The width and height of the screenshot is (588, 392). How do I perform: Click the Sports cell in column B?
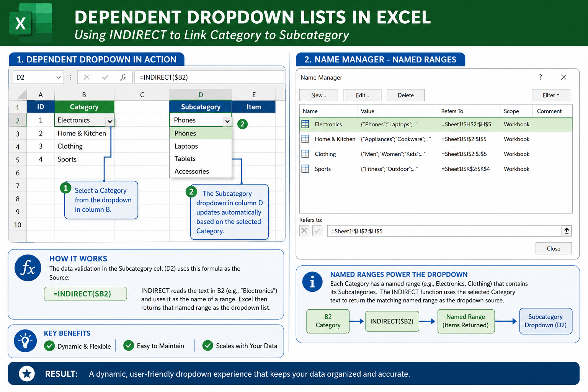point(84,159)
